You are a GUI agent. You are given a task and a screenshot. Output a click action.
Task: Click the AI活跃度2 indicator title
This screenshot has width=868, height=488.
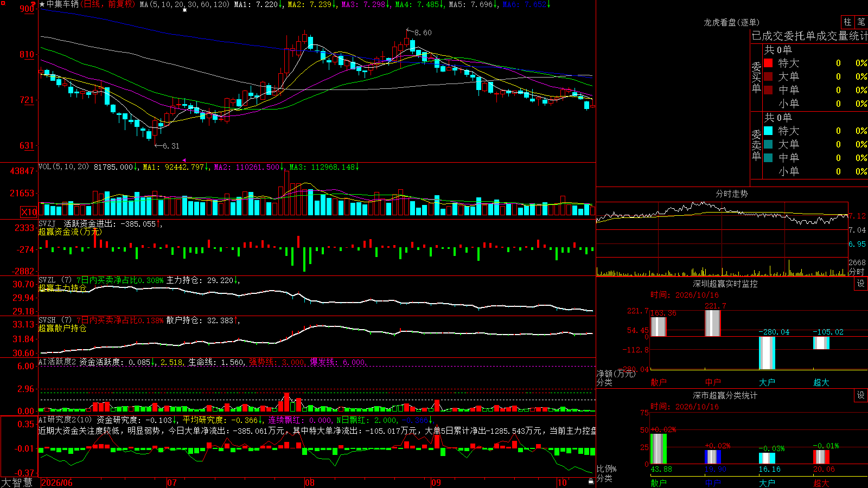coord(58,362)
